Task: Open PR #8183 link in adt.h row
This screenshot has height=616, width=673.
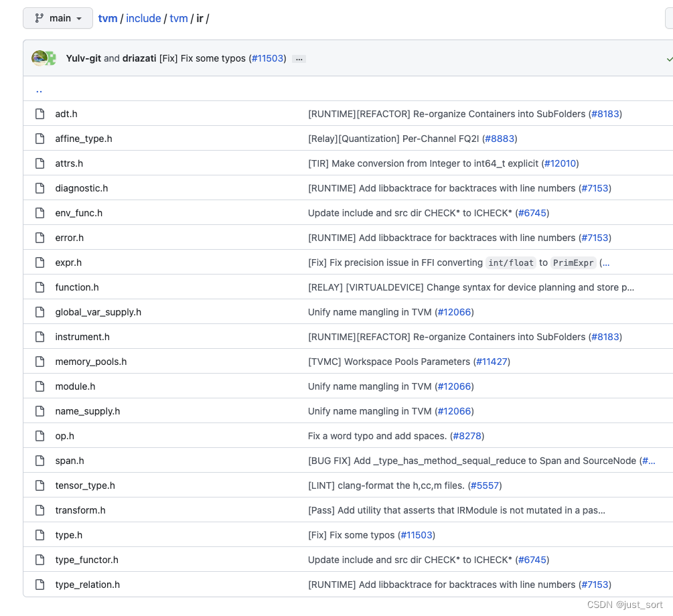Action: point(605,114)
